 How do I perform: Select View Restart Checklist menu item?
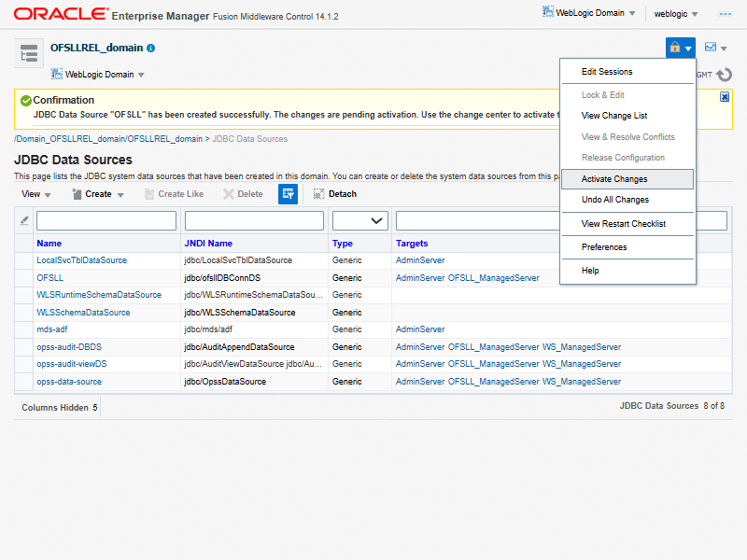(624, 224)
